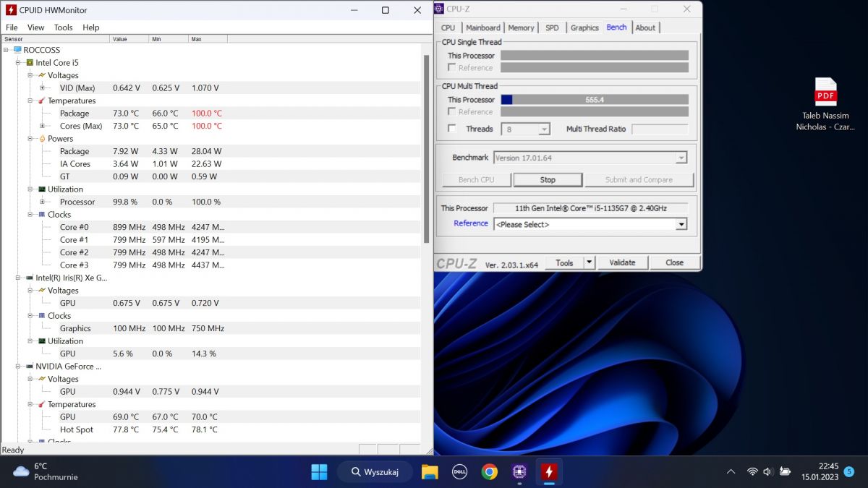Switch to the Graphics tab
Image resolution: width=868 pixels, height=488 pixels.
tap(584, 28)
